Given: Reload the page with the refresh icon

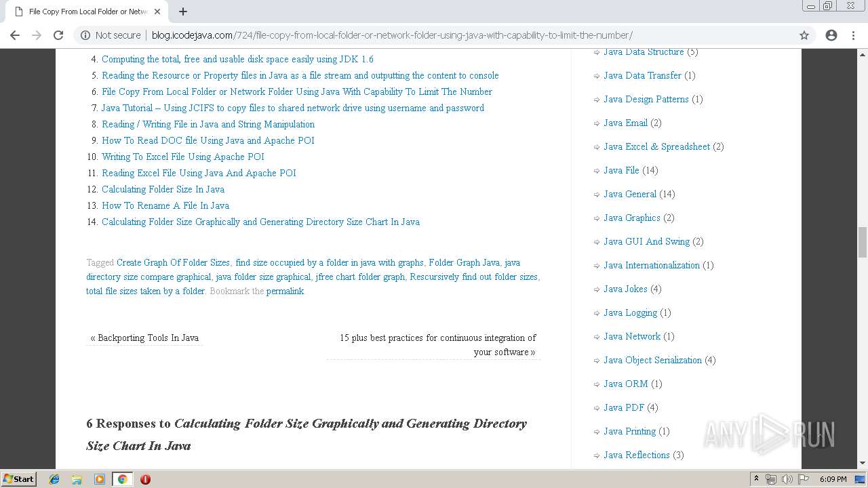Looking at the screenshot, I should 58,35.
